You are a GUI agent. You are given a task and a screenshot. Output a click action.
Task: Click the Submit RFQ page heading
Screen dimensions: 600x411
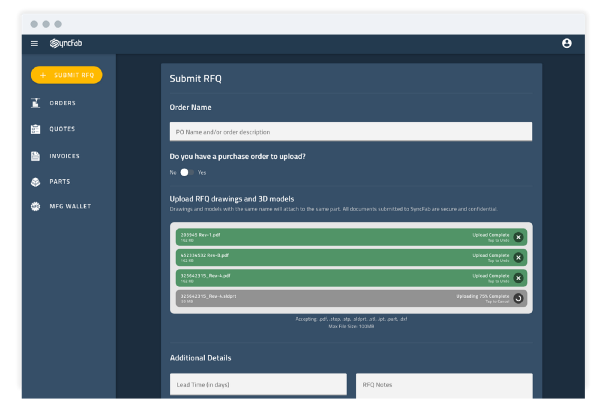[196, 78]
